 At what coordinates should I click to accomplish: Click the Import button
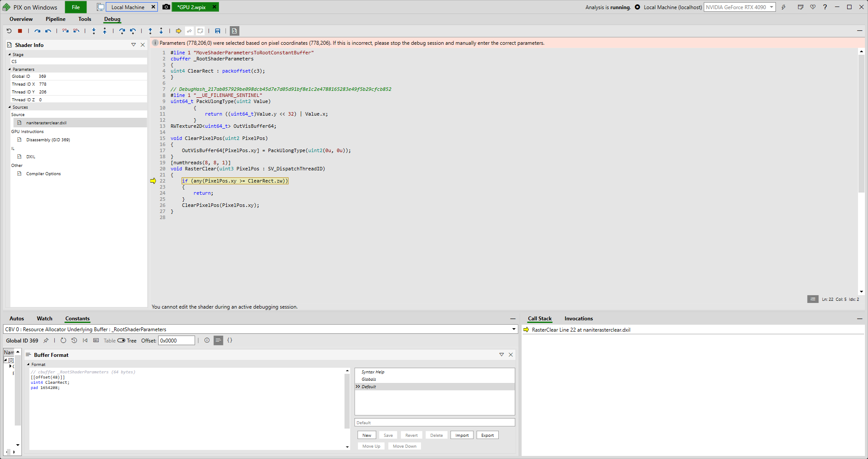[x=462, y=435]
